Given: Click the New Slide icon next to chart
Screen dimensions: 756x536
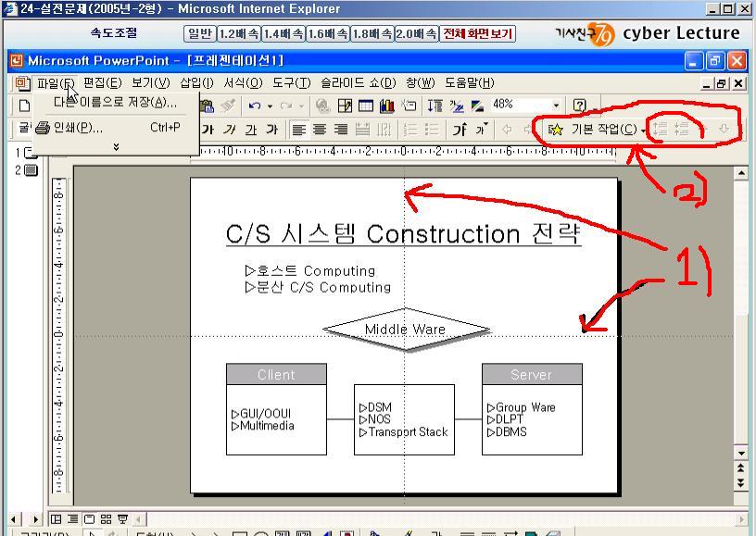Looking at the screenshot, I should tap(409, 105).
